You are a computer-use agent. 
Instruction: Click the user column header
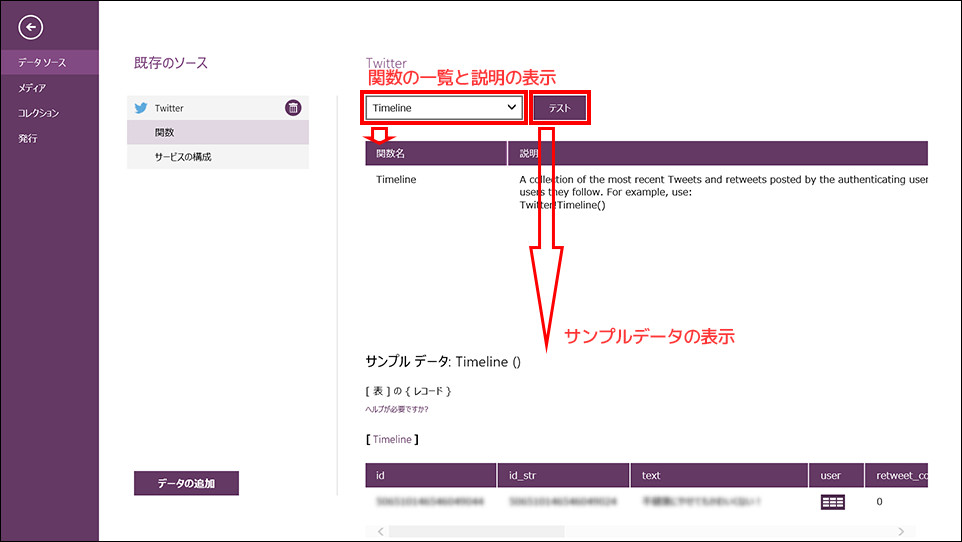coord(837,475)
